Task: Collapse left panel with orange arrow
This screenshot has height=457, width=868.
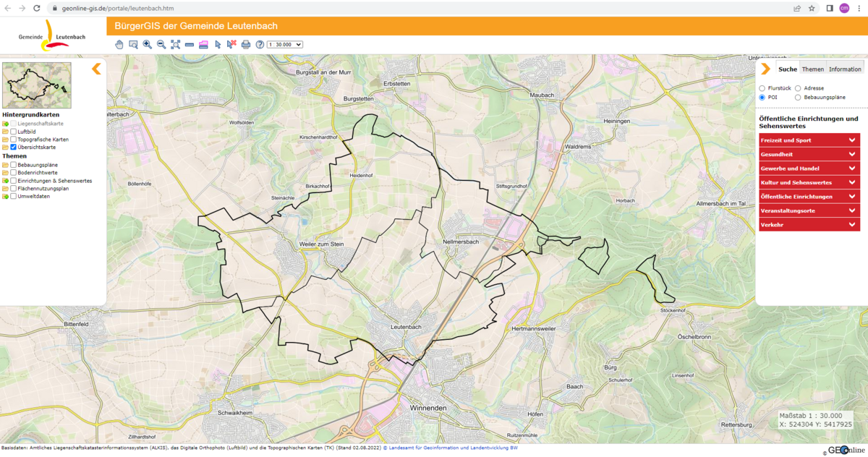Action: tap(96, 69)
